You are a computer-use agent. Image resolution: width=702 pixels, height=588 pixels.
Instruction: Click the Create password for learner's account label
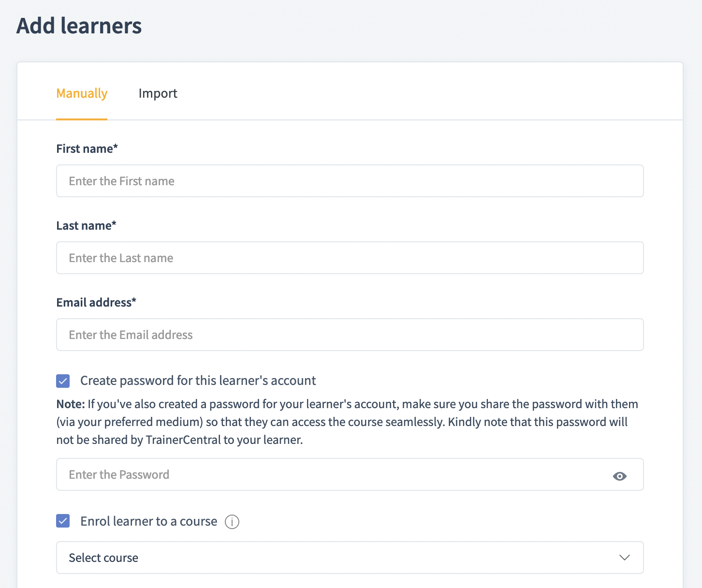point(198,381)
